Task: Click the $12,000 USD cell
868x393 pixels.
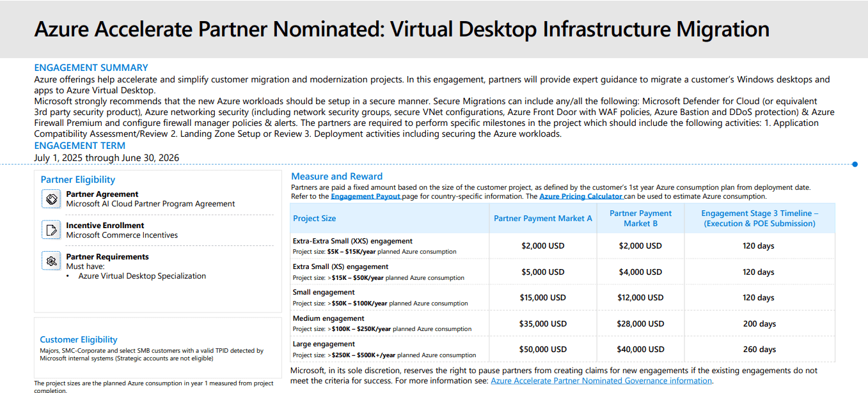Action: coord(640,298)
